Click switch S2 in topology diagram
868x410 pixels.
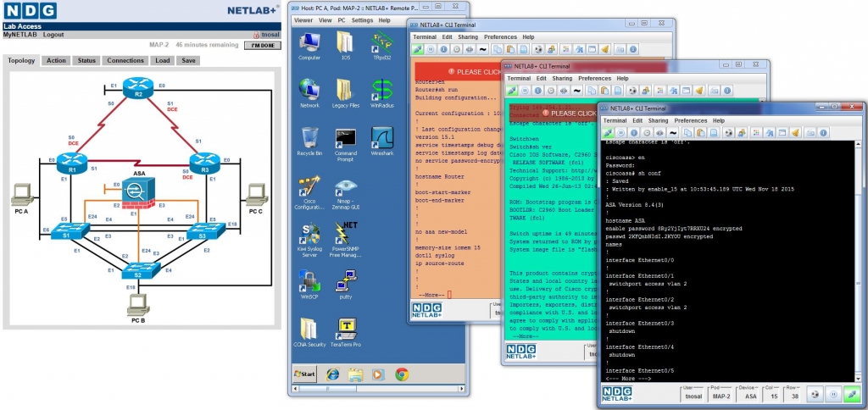pyautogui.click(x=141, y=270)
